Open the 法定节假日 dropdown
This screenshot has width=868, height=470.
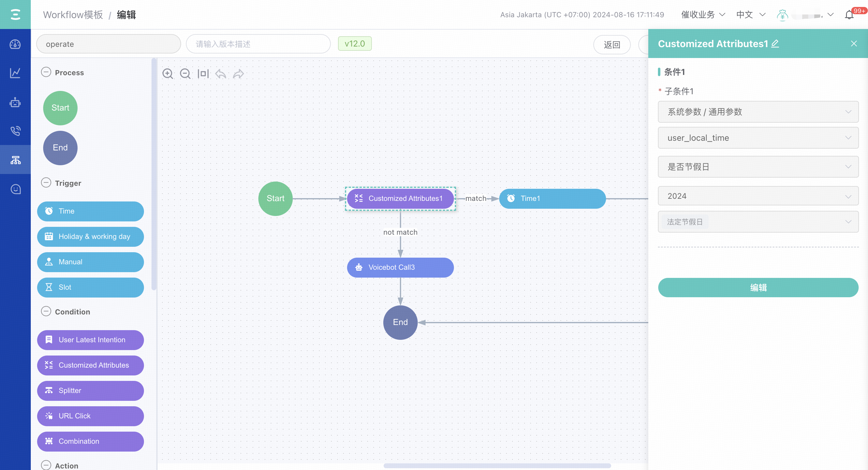tap(758, 221)
